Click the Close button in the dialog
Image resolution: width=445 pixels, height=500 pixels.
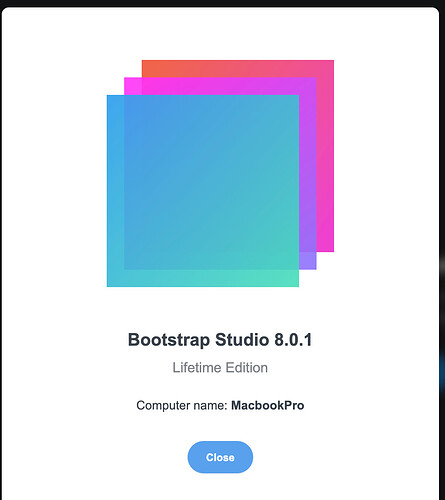[x=220, y=457]
